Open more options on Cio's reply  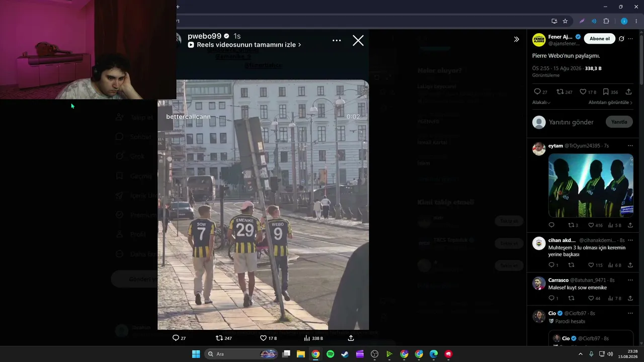(x=630, y=313)
